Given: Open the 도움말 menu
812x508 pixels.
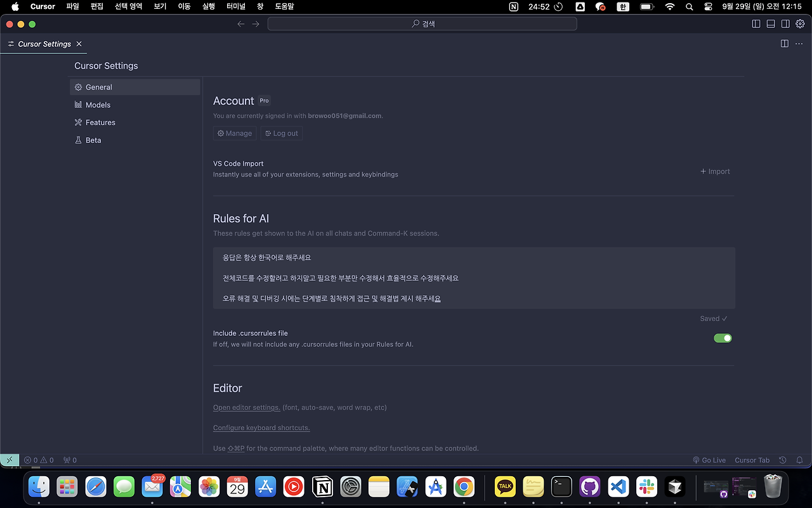Looking at the screenshot, I should click(284, 6).
